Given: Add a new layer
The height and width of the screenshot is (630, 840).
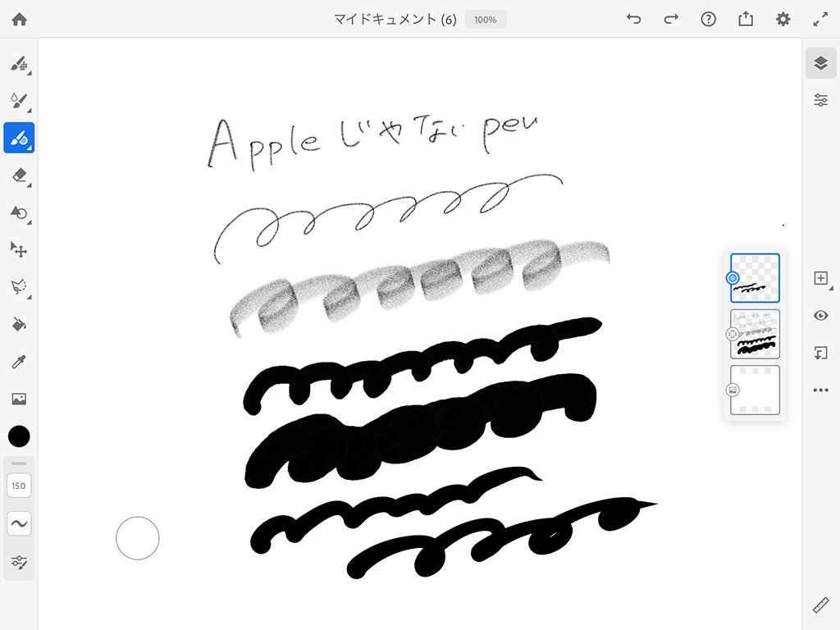Looking at the screenshot, I should click(x=820, y=278).
